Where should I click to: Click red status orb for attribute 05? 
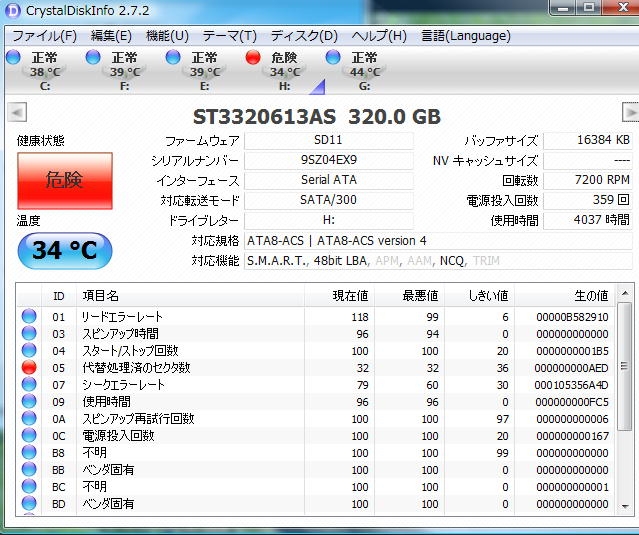coord(29,368)
